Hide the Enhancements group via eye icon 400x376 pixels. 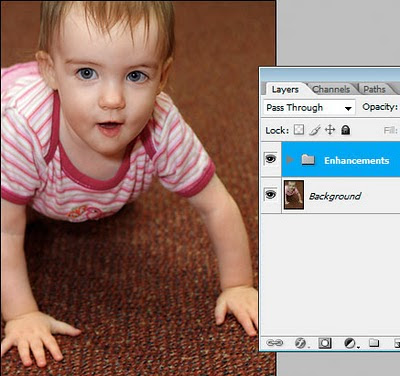[270, 159]
